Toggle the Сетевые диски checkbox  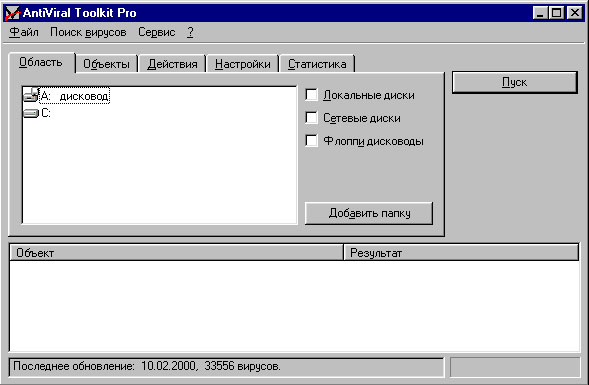coord(311,118)
